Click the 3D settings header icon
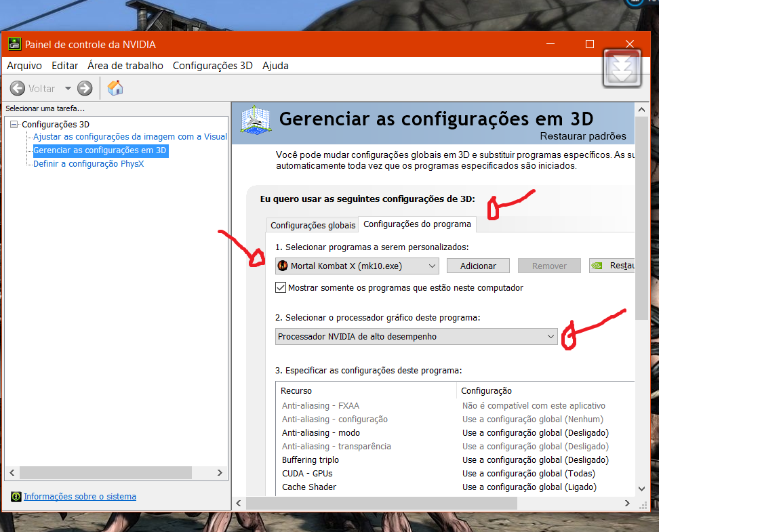The width and height of the screenshot is (781, 532). tap(256, 119)
